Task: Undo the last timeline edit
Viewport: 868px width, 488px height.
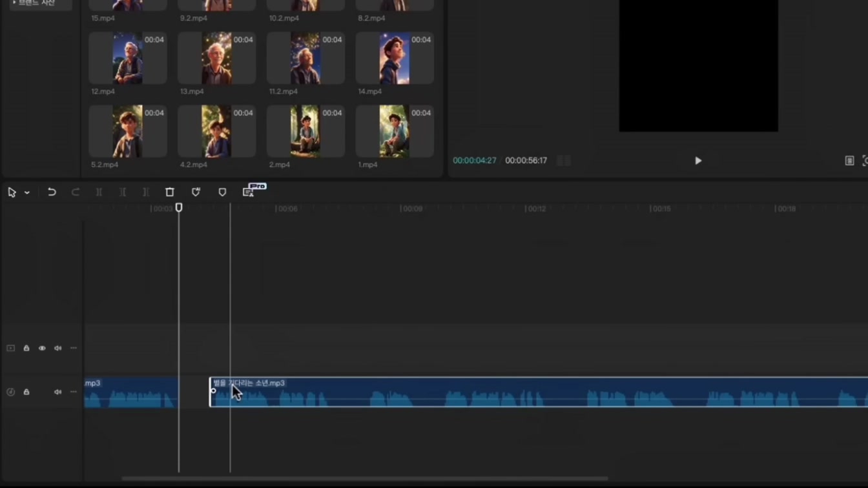Action: tap(52, 192)
